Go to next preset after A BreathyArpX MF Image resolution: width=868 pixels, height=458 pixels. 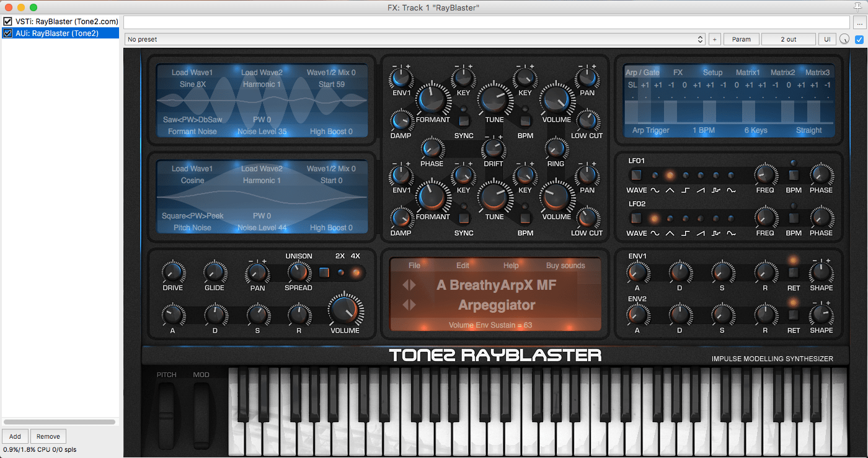(413, 285)
